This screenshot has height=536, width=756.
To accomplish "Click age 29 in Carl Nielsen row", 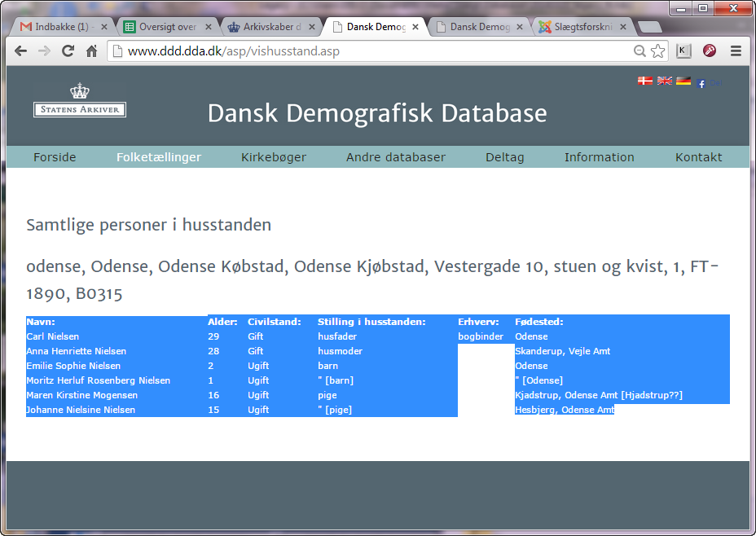I will pyautogui.click(x=213, y=336).
